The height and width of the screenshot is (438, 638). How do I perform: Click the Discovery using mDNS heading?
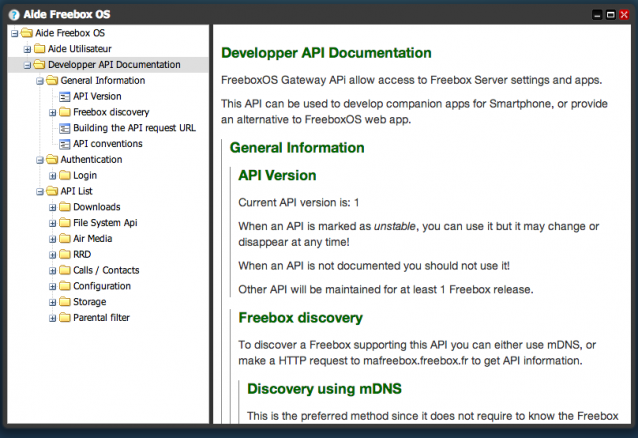(324, 389)
